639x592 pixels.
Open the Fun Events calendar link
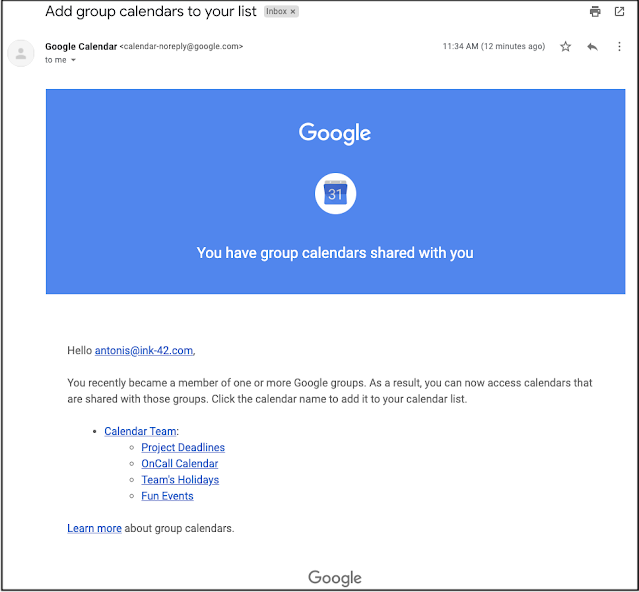[167, 496]
